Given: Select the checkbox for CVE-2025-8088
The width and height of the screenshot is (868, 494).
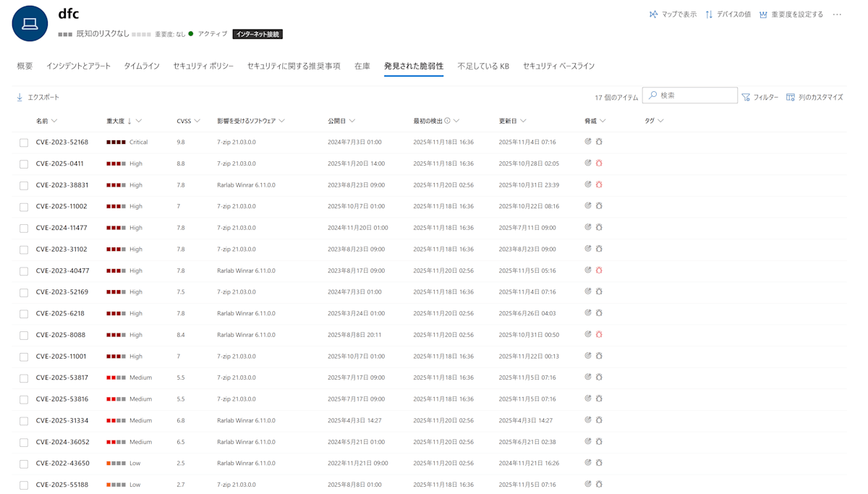Looking at the screenshot, I should (24, 335).
